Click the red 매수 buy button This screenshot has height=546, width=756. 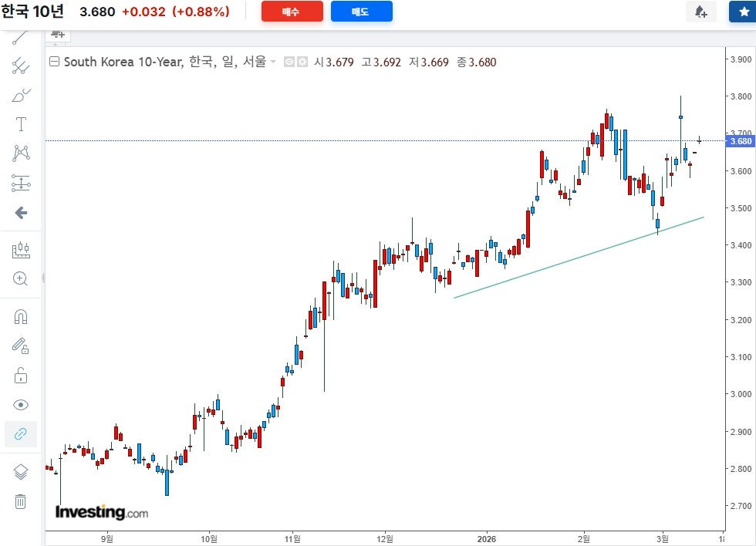pos(292,12)
